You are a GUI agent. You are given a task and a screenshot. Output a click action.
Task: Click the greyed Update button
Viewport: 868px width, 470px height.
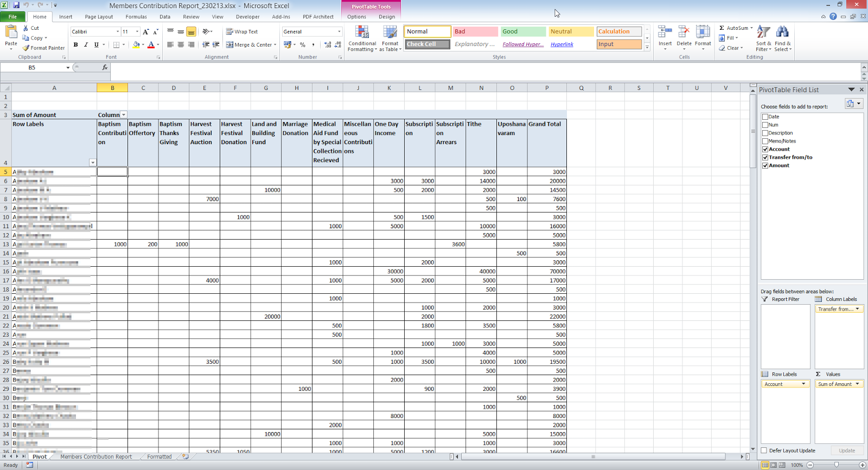pos(847,450)
